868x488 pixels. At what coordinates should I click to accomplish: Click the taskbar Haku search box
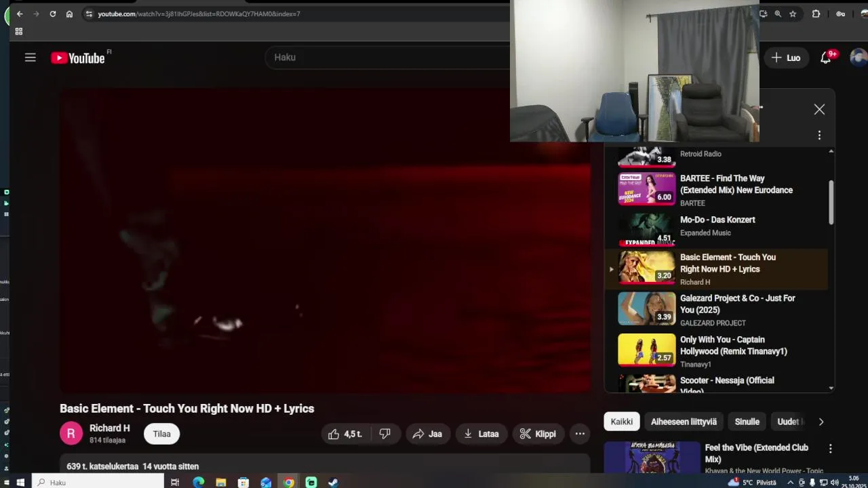[x=98, y=483]
